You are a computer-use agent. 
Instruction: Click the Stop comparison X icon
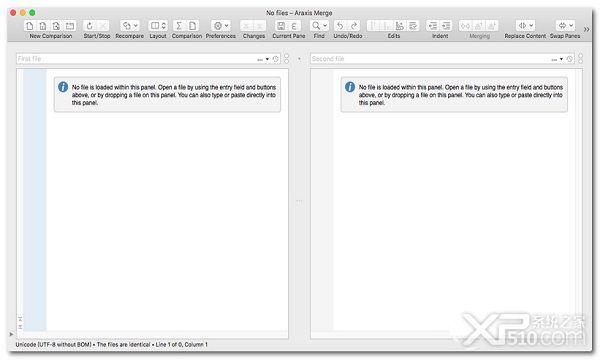coord(103,26)
